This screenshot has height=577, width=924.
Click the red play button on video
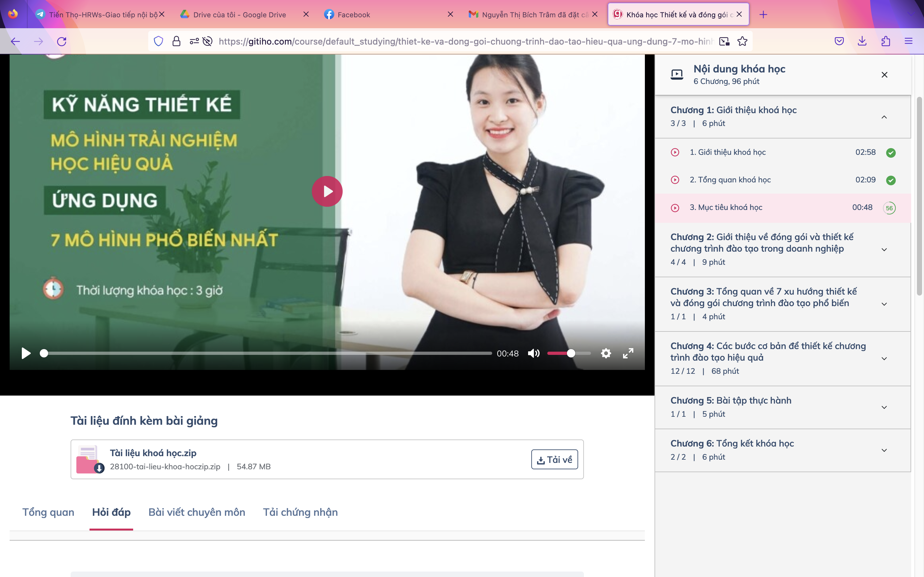tap(327, 191)
